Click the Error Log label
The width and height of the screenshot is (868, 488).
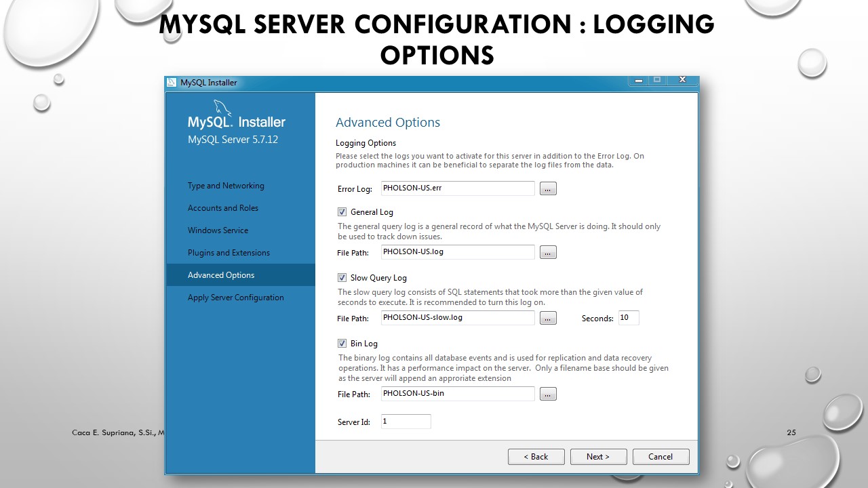coord(355,189)
